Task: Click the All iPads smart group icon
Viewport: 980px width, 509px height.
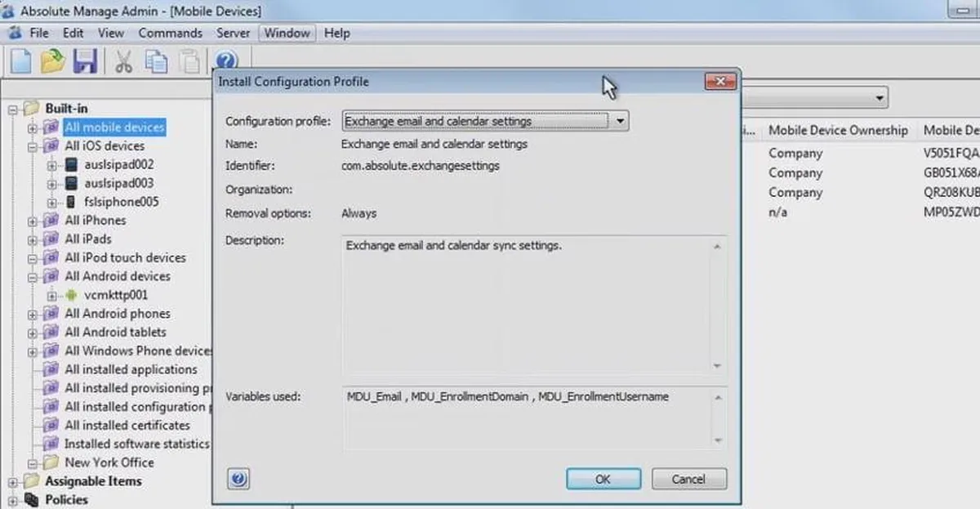Action: tap(51, 239)
